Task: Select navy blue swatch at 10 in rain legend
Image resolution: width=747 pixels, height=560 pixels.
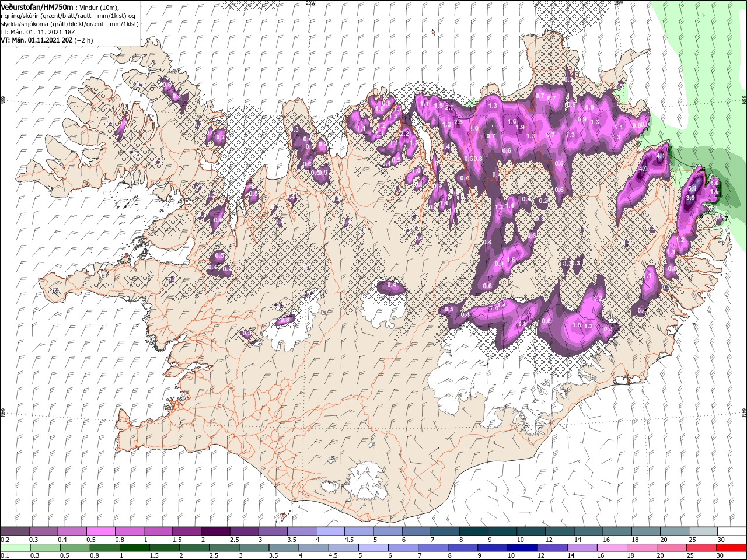Action: 522,548
